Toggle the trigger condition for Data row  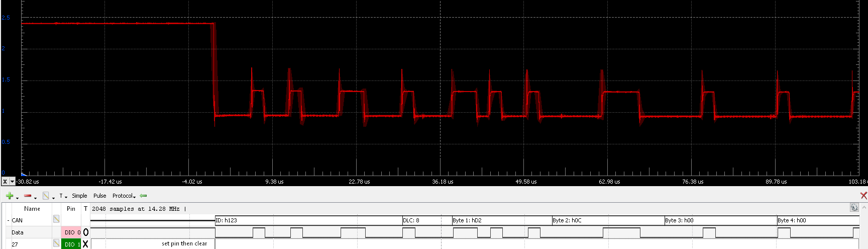pyautogui.click(x=85, y=232)
